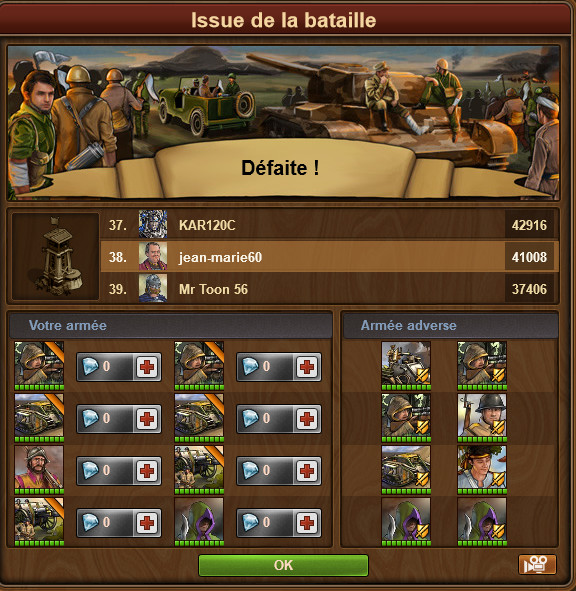Click the mustached soldier unit in your army
Image resolution: width=576 pixels, height=591 pixels.
tap(39, 470)
